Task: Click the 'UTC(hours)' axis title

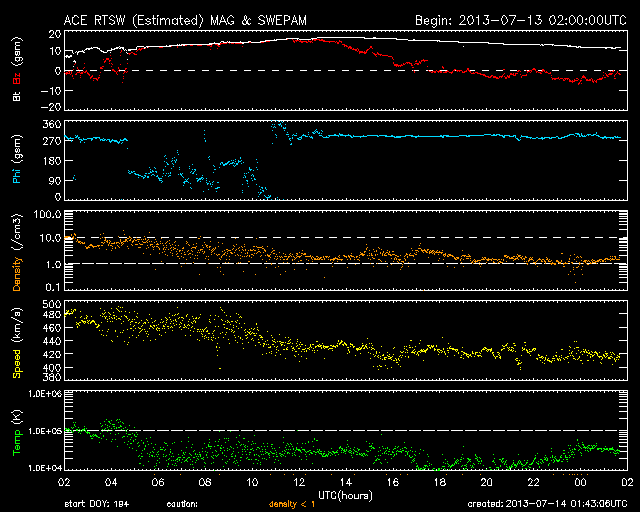Action: coord(345,495)
